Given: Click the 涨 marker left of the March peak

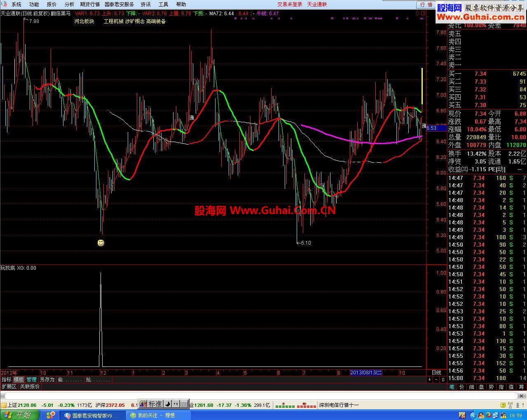Looking at the screenshot, I should (192, 118).
